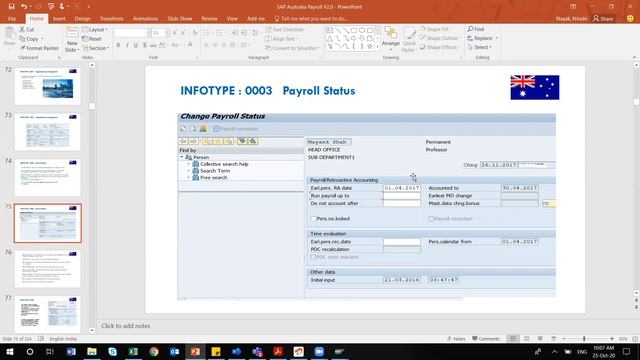Open the Text Direction dropdown

tap(285, 29)
